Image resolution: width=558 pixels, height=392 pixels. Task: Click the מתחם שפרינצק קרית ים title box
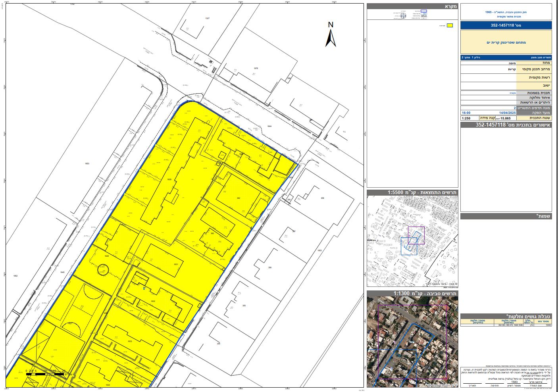point(506,42)
